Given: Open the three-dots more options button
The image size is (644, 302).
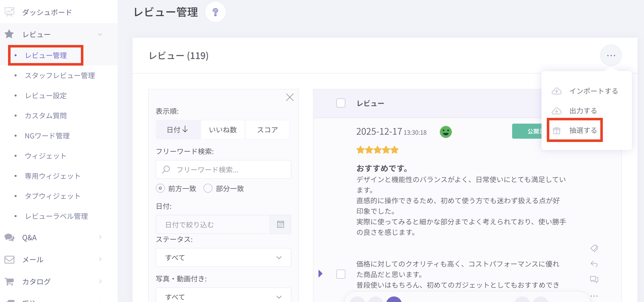Looking at the screenshot, I should [x=611, y=55].
